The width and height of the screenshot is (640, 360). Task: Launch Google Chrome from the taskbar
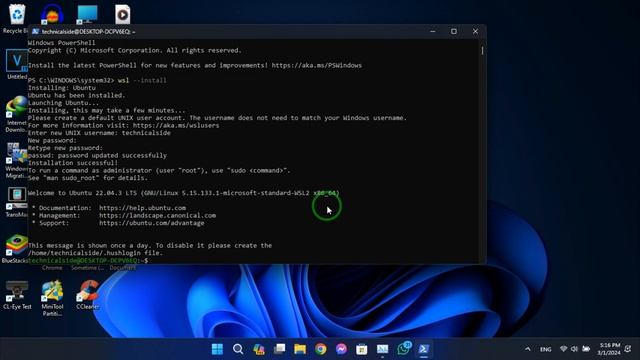pos(321,349)
